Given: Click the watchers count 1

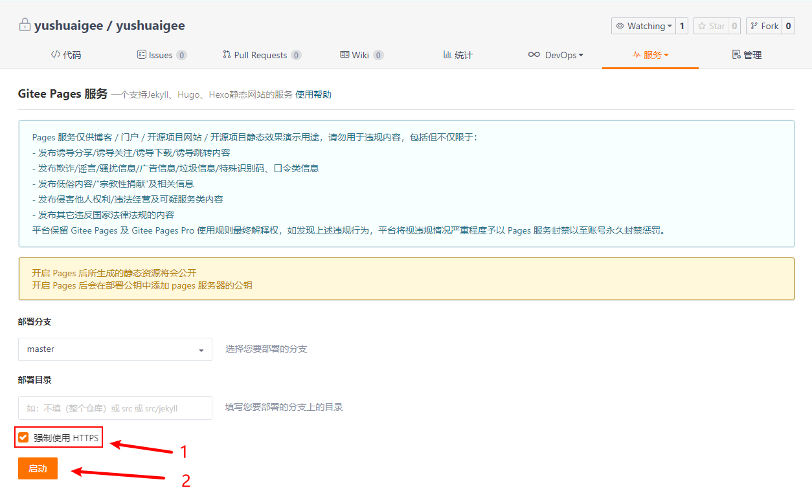Looking at the screenshot, I should 682,26.
